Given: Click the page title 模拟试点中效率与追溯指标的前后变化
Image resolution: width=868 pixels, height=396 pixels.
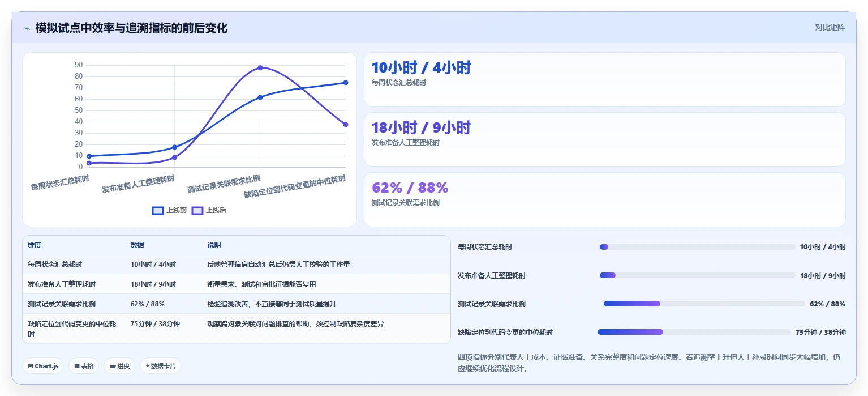Looking at the screenshot, I should click(131, 28).
